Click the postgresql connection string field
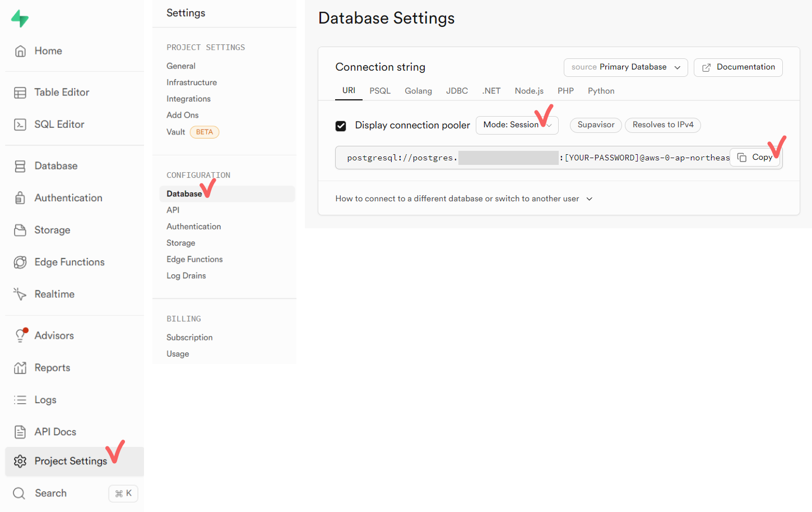Screen dimensions: 812x512 pos(532,158)
